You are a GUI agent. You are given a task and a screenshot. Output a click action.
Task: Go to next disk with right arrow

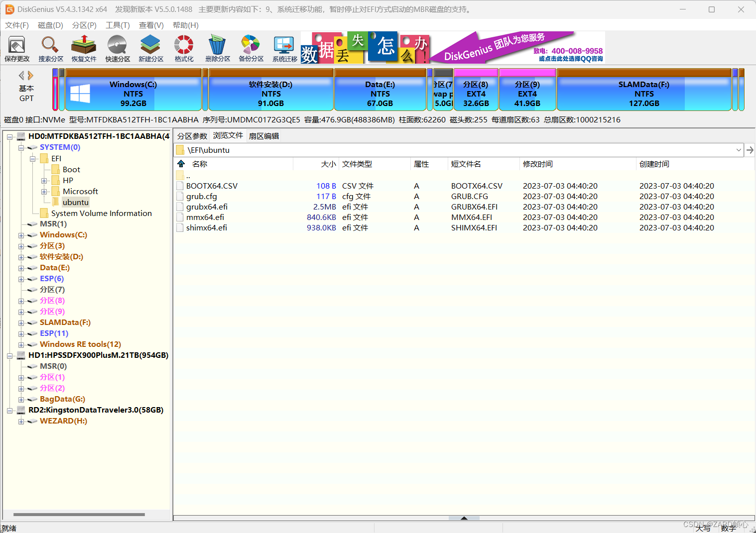tap(30, 76)
